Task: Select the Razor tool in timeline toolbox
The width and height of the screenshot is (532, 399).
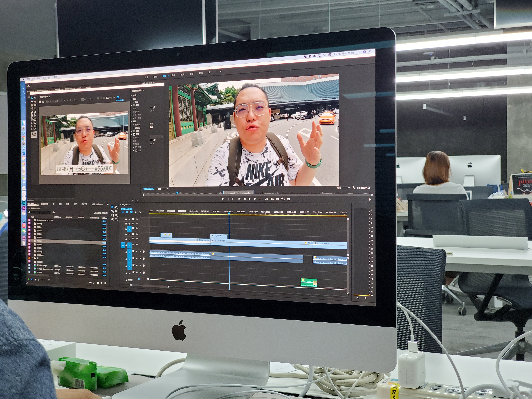Action: click(116, 211)
